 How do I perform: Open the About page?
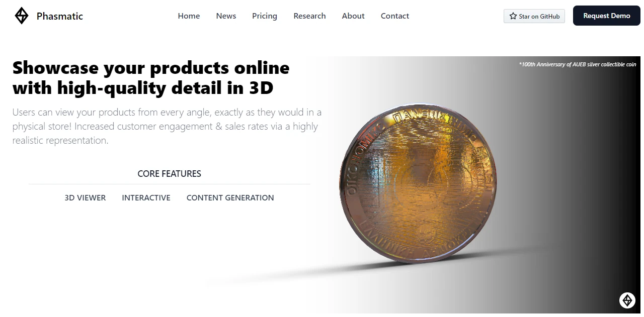353,16
